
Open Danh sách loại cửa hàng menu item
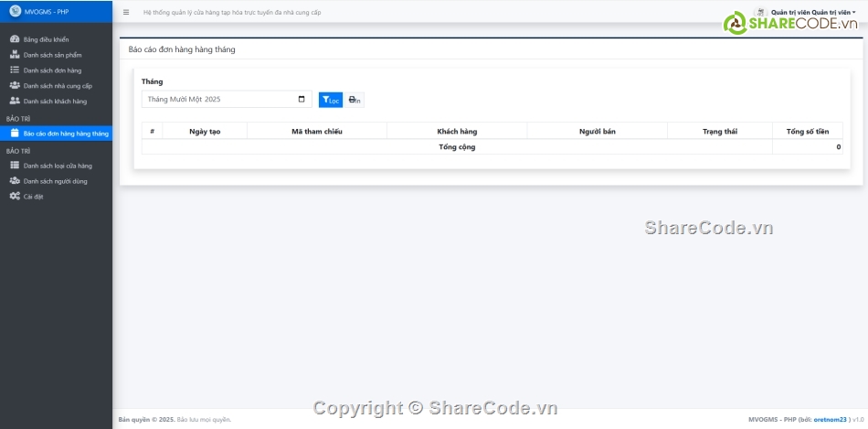(58, 166)
